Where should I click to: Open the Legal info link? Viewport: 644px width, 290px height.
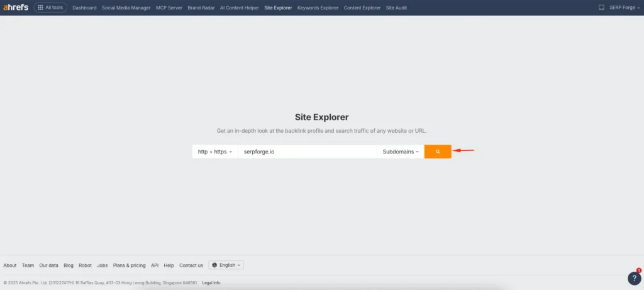click(x=211, y=282)
